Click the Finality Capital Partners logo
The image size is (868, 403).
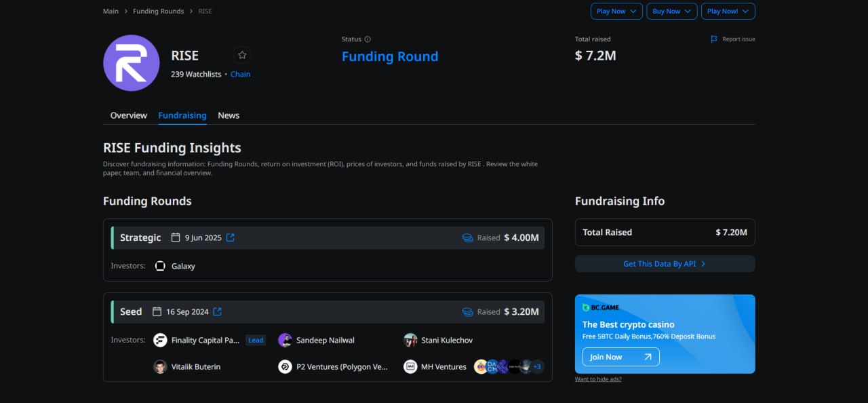pos(160,340)
